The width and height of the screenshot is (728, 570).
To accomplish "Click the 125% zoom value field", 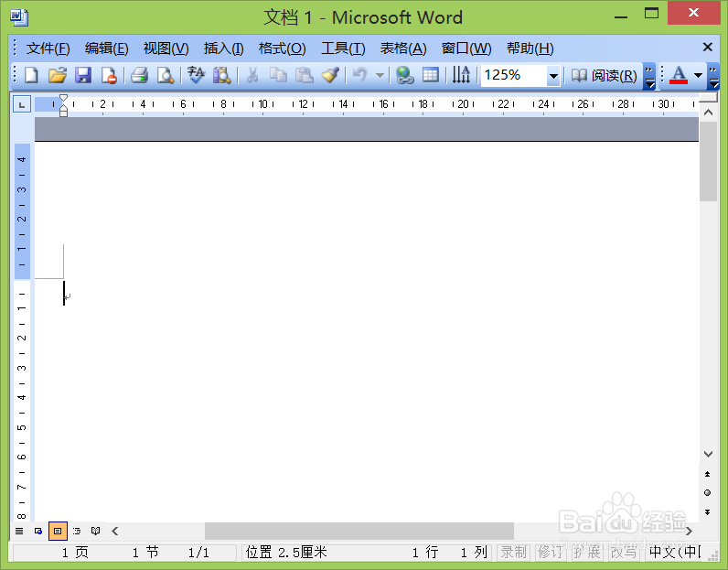I will [x=514, y=75].
